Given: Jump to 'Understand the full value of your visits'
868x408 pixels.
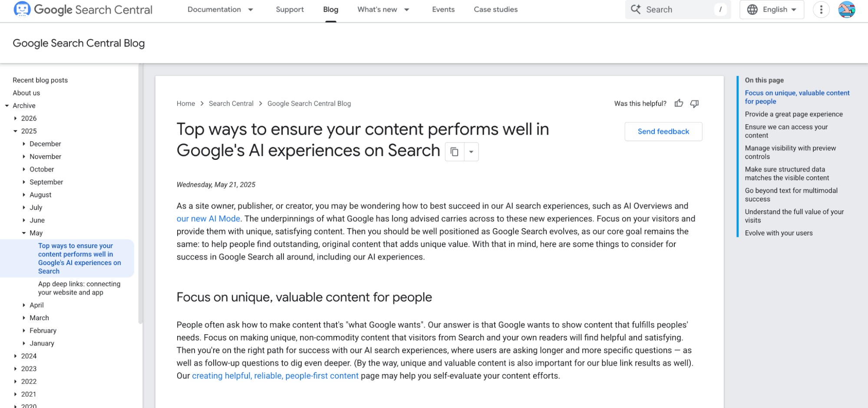Looking at the screenshot, I should coord(794,216).
